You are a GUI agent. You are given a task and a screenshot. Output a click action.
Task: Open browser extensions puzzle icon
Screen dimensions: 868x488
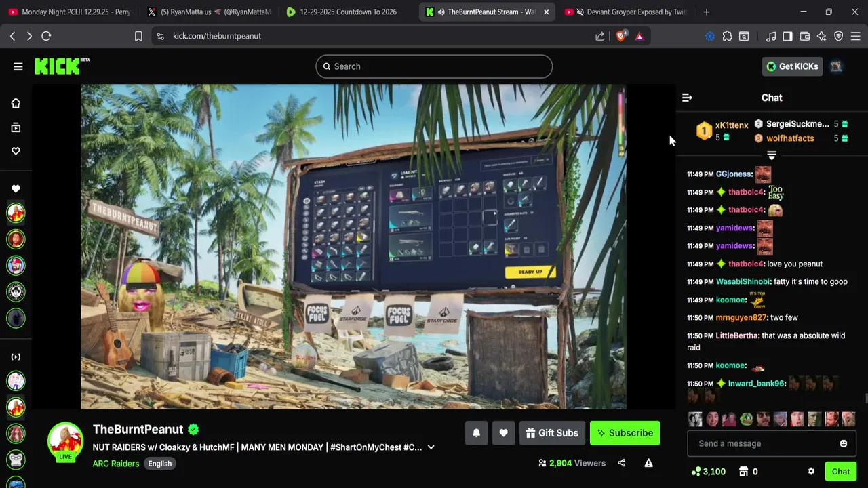coord(727,36)
